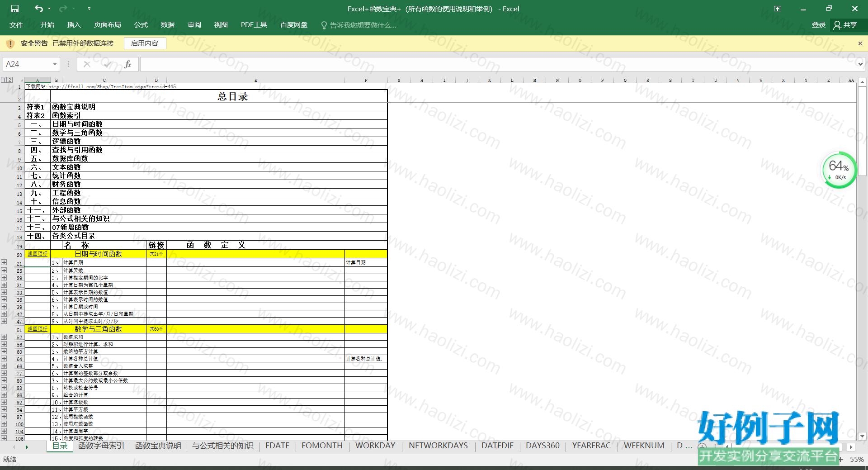This screenshot has width=868, height=470.
Task: Switch to WEEKNUM sheet tab
Action: point(644,446)
